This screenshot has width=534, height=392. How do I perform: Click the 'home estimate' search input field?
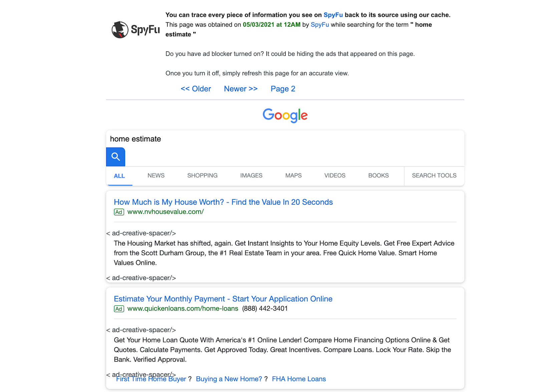click(x=285, y=139)
